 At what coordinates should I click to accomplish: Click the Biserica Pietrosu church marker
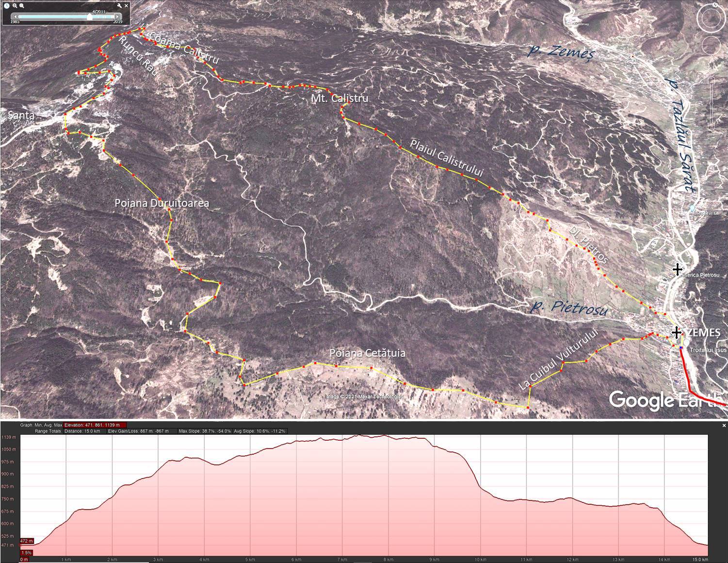(x=677, y=269)
